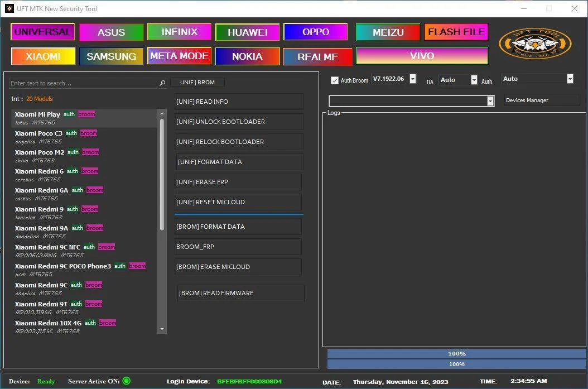This screenshot has width=588, height=389.
Task: Open the empty port selection combo box
Action: click(412, 101)
